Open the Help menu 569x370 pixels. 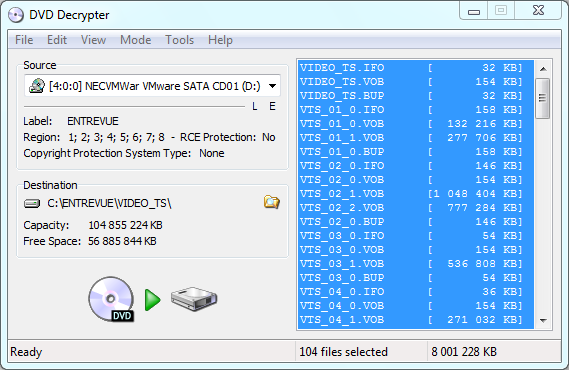coord(220,40)
